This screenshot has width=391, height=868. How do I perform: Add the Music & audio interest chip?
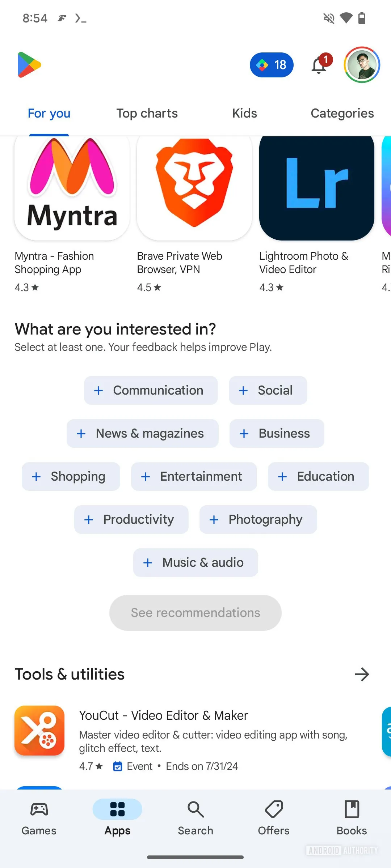pyautogui.click(x=195, y=563)
